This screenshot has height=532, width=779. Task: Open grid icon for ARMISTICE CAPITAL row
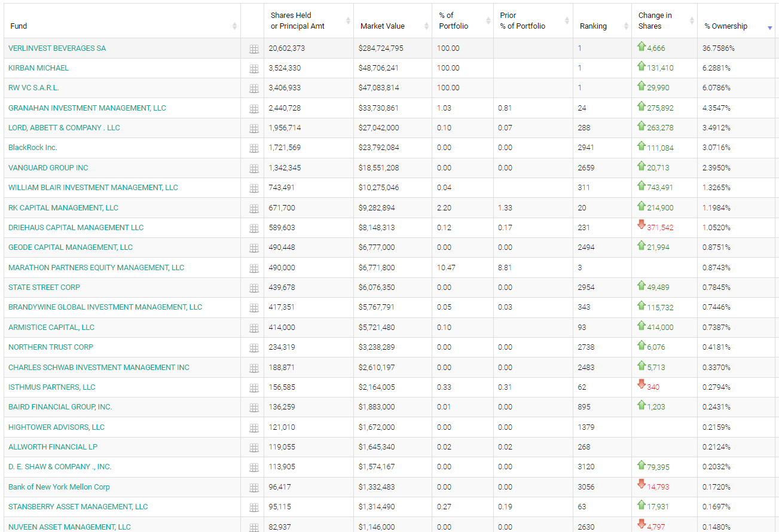pos(253,328)
